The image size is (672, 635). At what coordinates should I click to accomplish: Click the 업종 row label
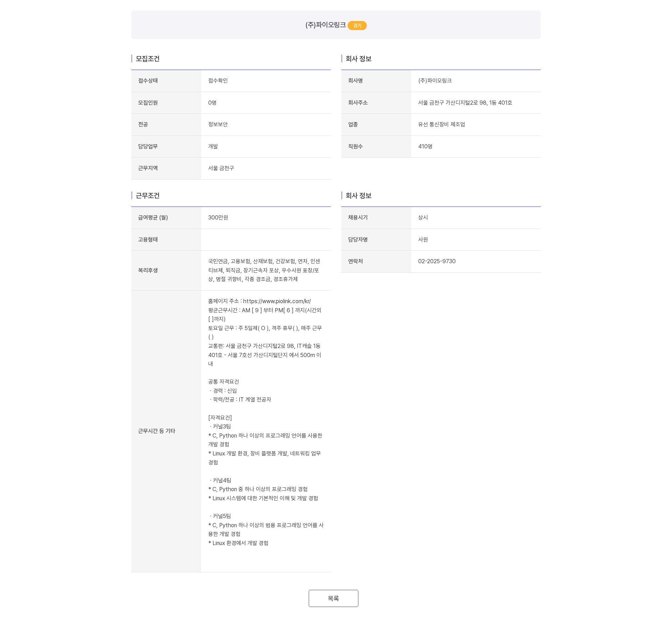point(353,124)
